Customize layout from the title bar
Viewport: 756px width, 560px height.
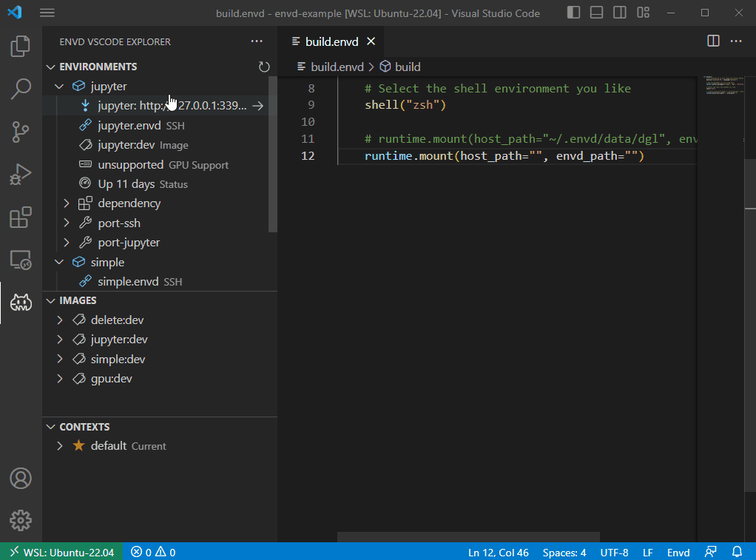pyautogui.click(x=643, y=13)
